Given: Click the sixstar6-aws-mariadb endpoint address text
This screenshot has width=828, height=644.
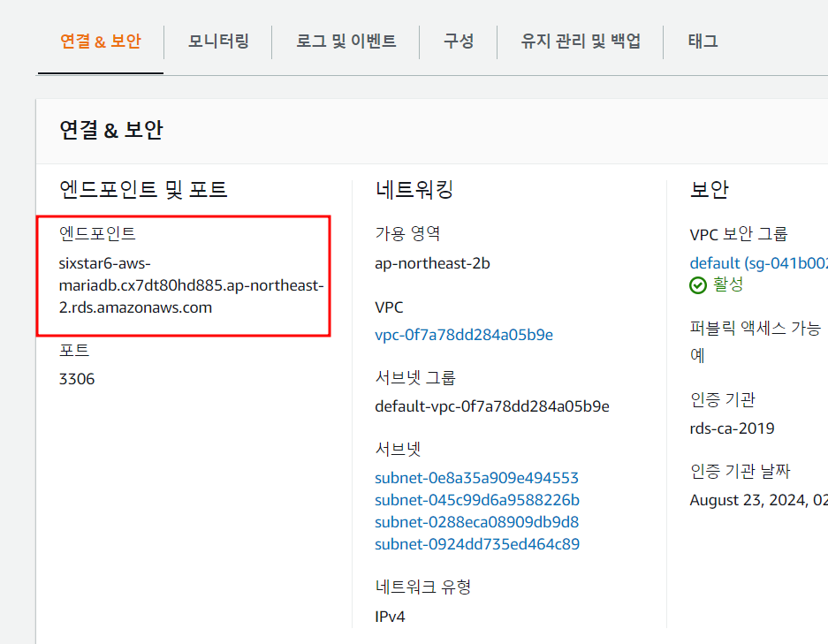Looking at the screenshot, I should click(191, 285).
